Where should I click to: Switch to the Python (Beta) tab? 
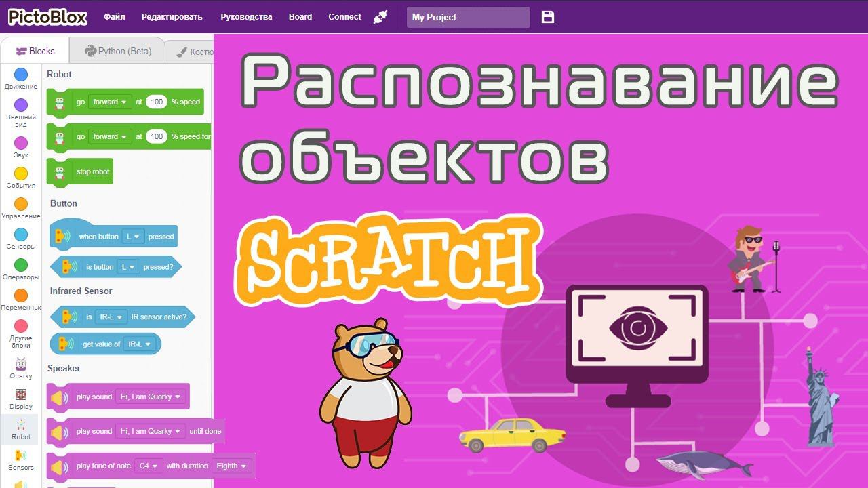[118, 51]
